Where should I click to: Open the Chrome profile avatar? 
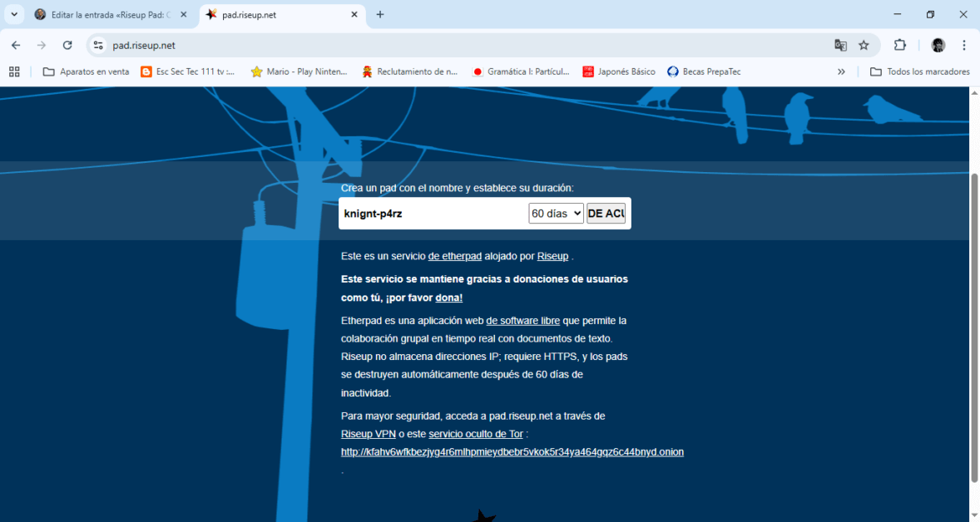click(938, 45)
